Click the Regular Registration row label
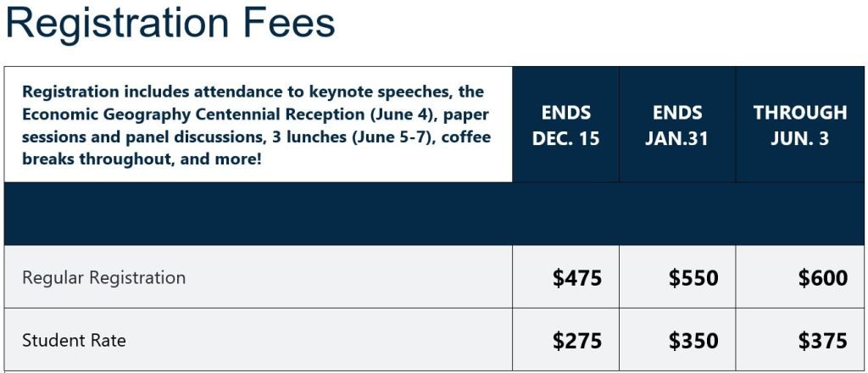This screenshot has width=868, height=373. pyautogui.click(x=103, y=277)
